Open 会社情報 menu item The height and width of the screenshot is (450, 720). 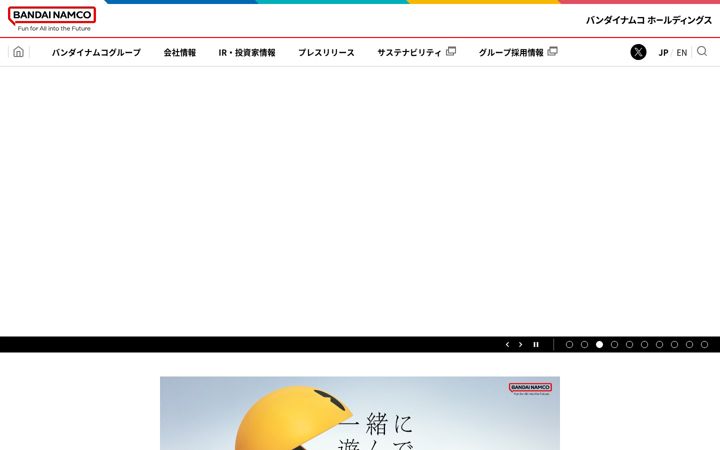point(180,52)
